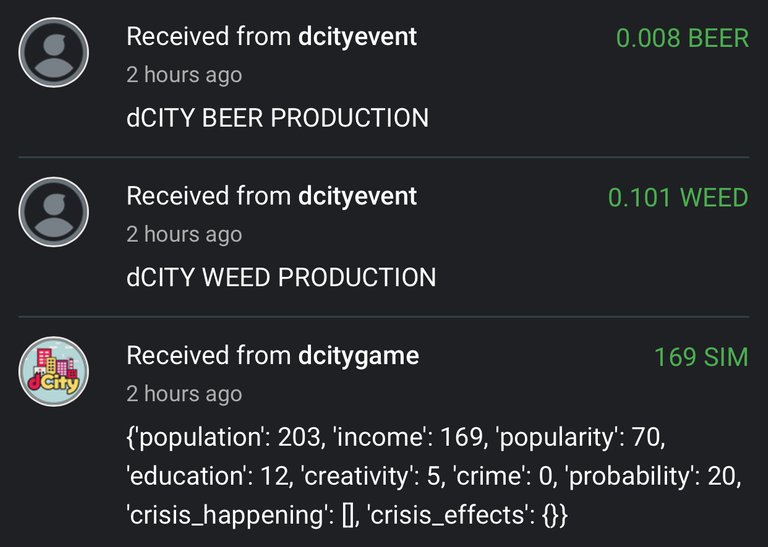The width and height of the screenshot is (768, 547).
Task: Open dcityevent profile in BEER transaction
Action: [357, 37]
